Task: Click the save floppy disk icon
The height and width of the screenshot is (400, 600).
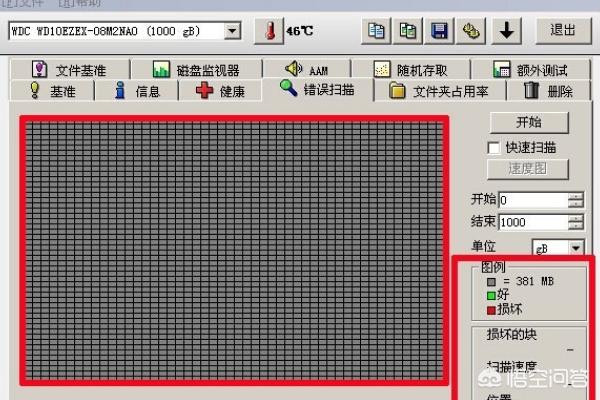Action: (x=438, y=30)
